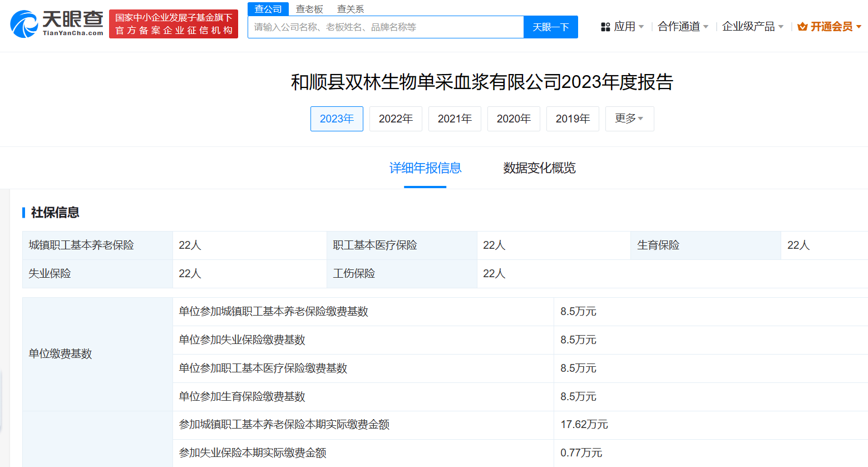Select the 2019年 report tab

[x=573, y=119]
